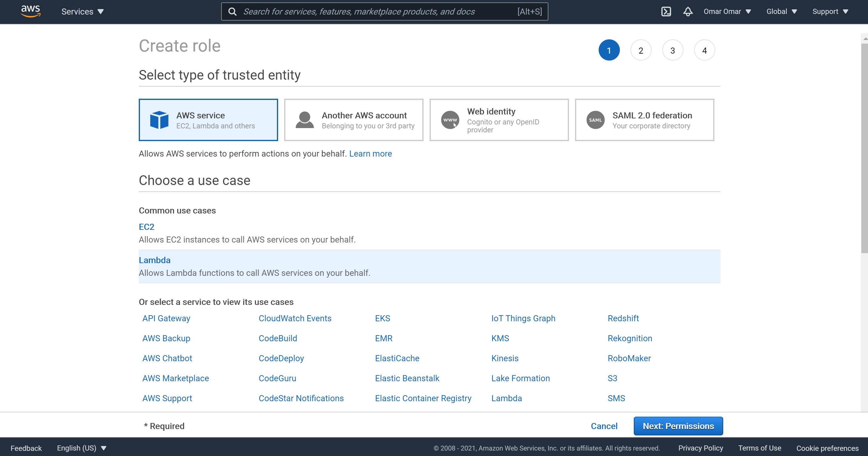Select SMS service
The height and width of the screenshot is (456, 868).
pos(616,398)
